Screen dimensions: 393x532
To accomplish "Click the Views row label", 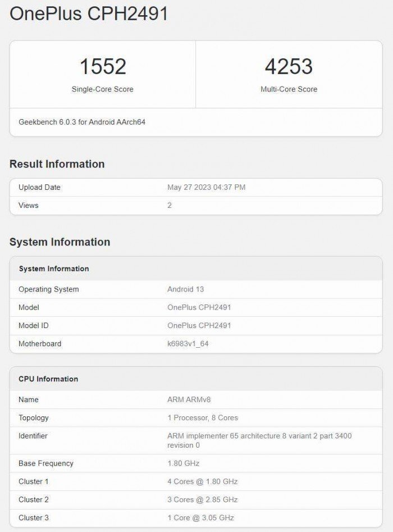I will pos(29,206).
